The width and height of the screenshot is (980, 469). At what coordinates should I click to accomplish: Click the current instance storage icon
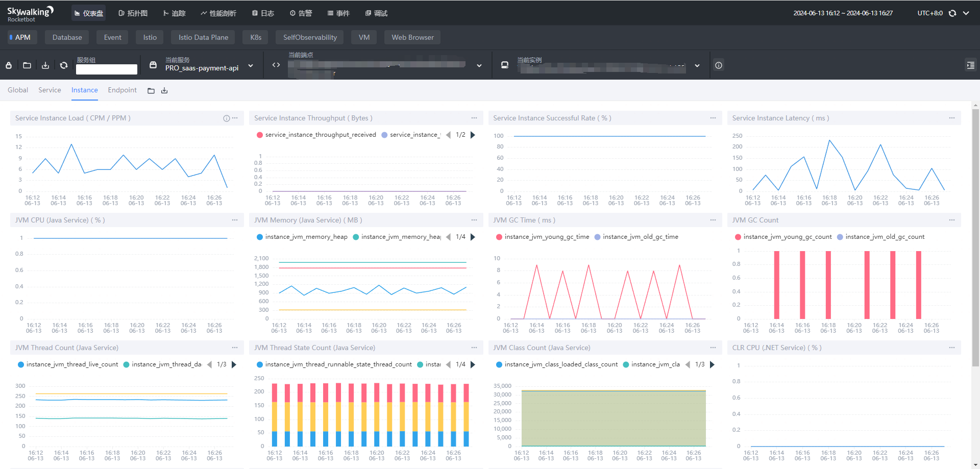505,65
